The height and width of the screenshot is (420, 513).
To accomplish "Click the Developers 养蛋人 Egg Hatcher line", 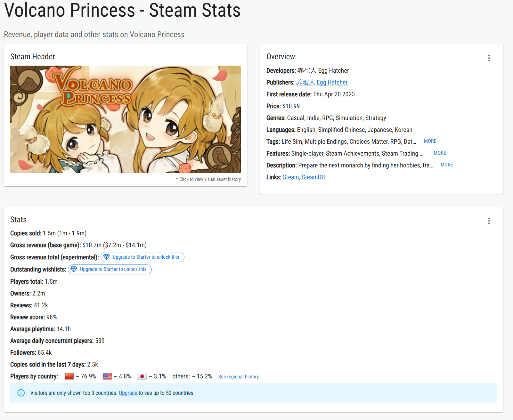I will coord(308,70).
